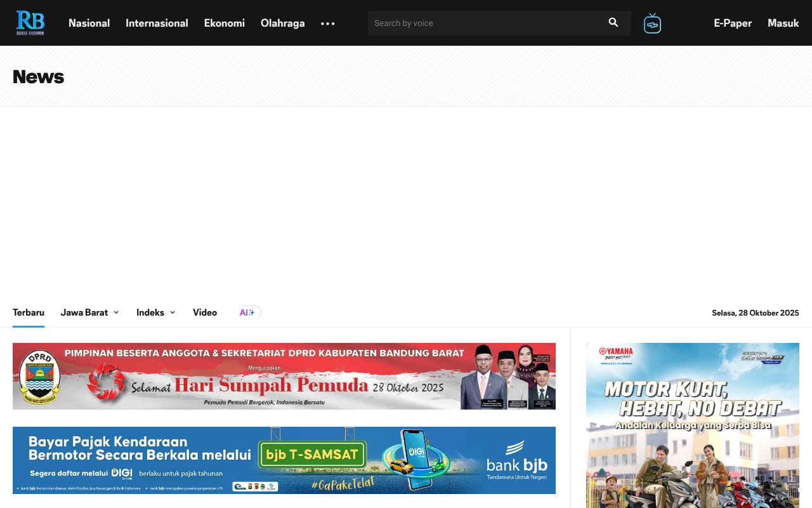The image size is (812, 508).
Task: Select the Terbaru tab
Action: coord(29,312)
